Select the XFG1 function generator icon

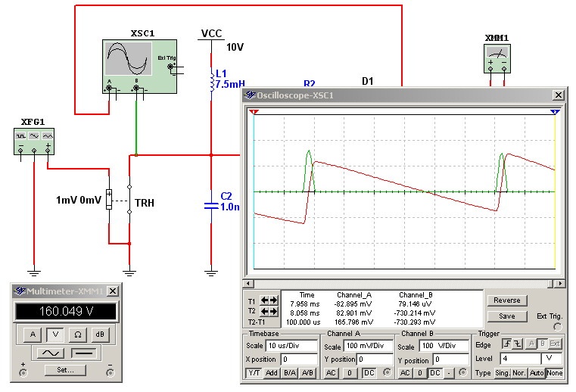click(34, 140)
